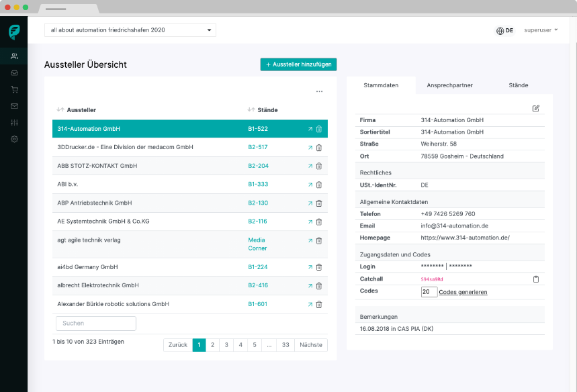
Task: Open agt agile technik verlag arrow icon
Action: [310, 240]
